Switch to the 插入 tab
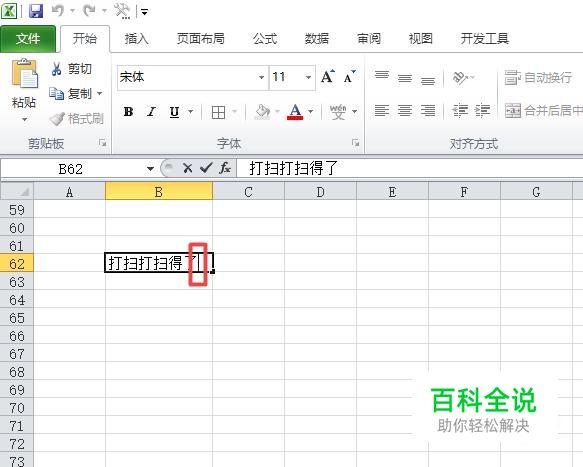This screenshot has height=467, width=583. [x=136, y=38]
